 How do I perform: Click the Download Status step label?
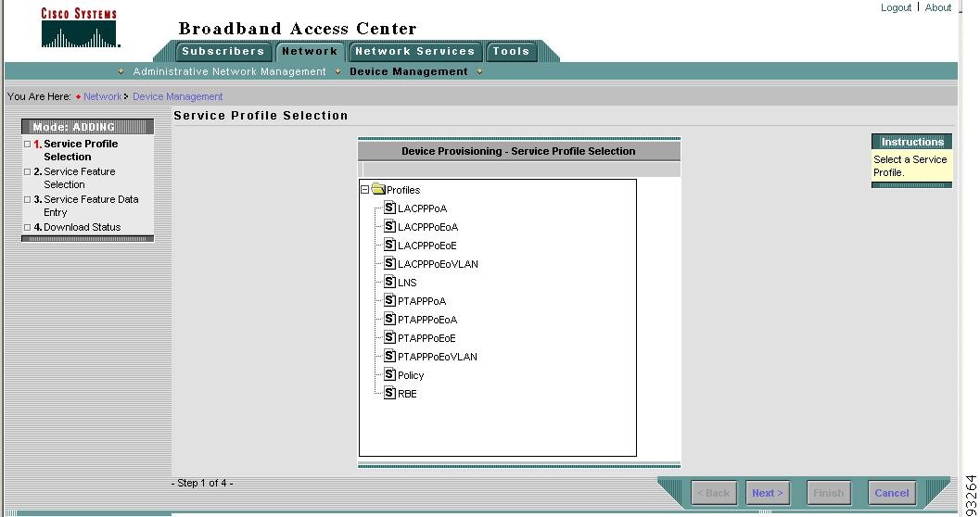click(82, 227)
